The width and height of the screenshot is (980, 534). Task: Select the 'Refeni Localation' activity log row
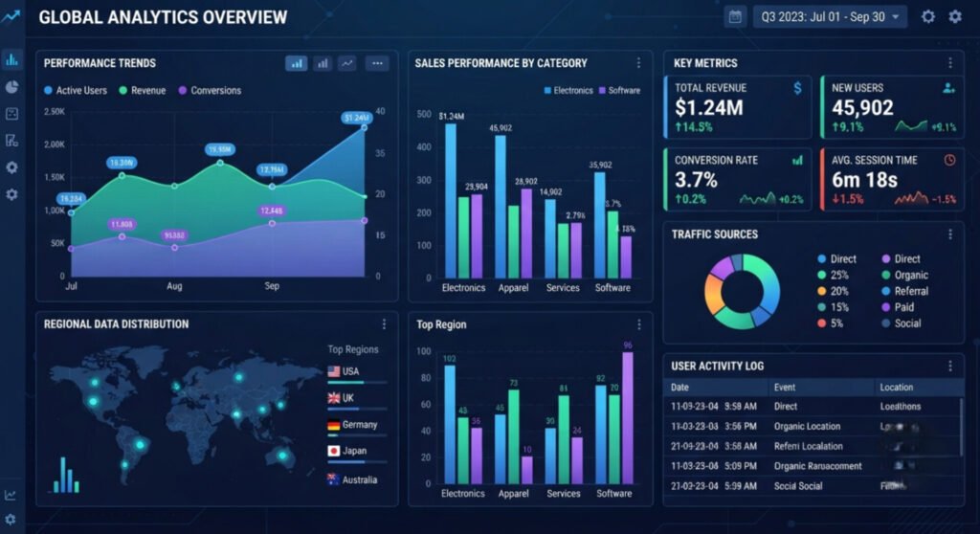pos(813,447)
